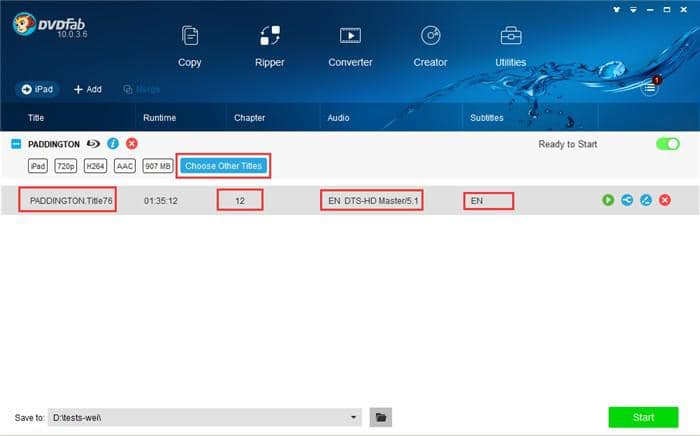This screenshot has width=700, height=436.
Task: Delete Title76 row with red X icon
Action: (x=665, y=200)
